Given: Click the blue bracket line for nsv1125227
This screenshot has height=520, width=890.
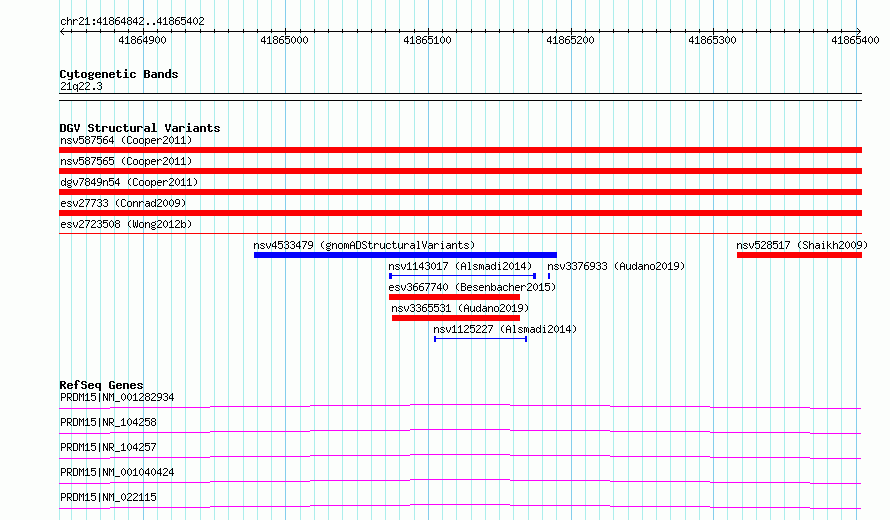Looking at the screenshot, I should point(480,339).
